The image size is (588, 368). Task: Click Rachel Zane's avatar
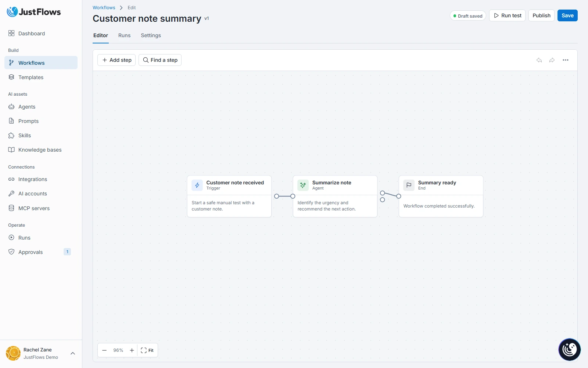pos(13,353)
